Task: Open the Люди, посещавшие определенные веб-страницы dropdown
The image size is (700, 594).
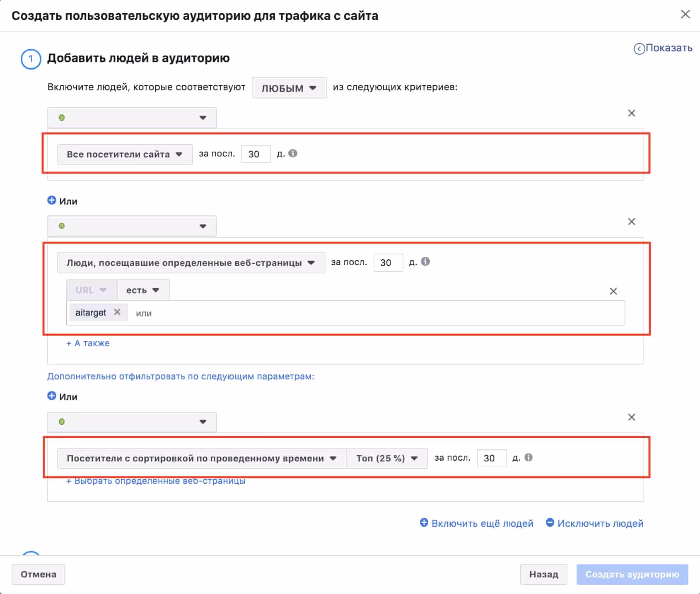Action: (191, 263)
